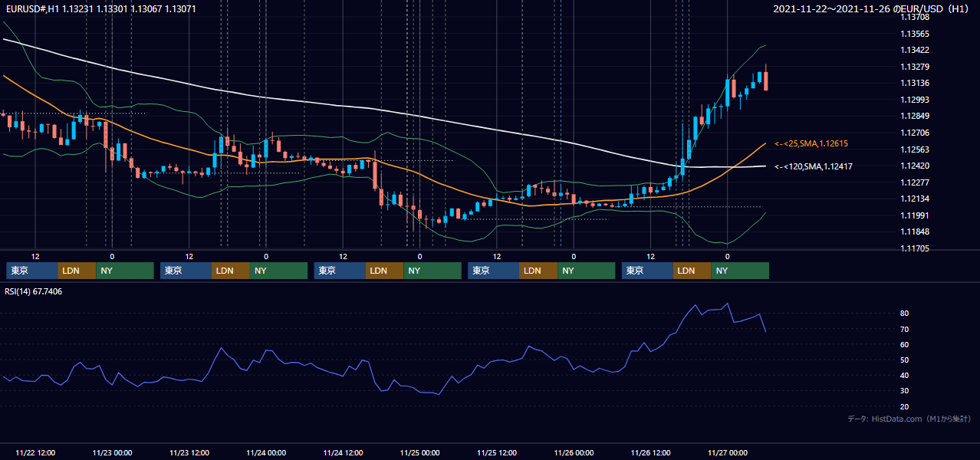Viewport: 980px width, 460px height.
Task: Click price axis value 1.12993
Action: pos(916,100)
